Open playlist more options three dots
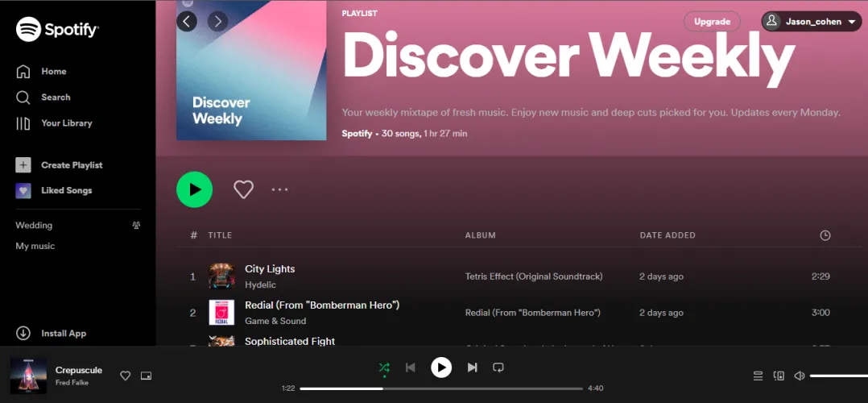 point(279,189)
